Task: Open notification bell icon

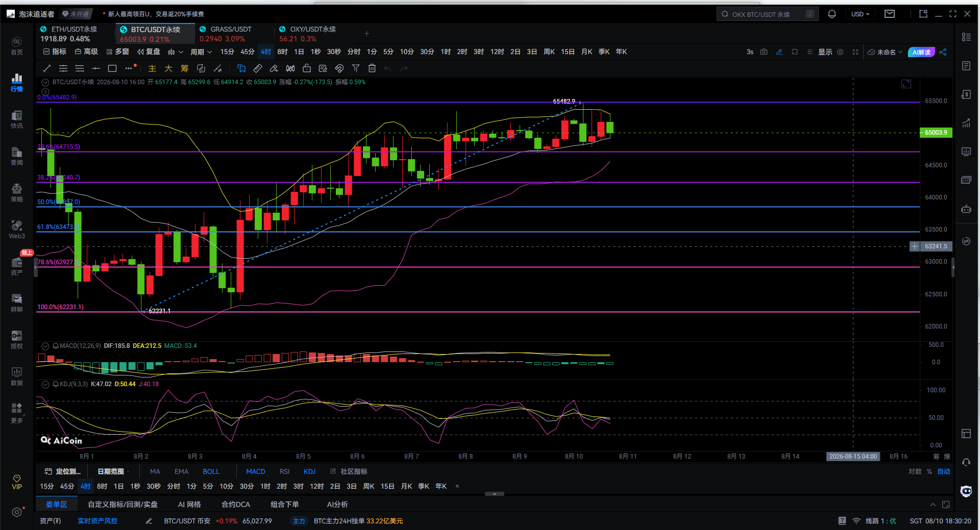Action: click(832, 14)
